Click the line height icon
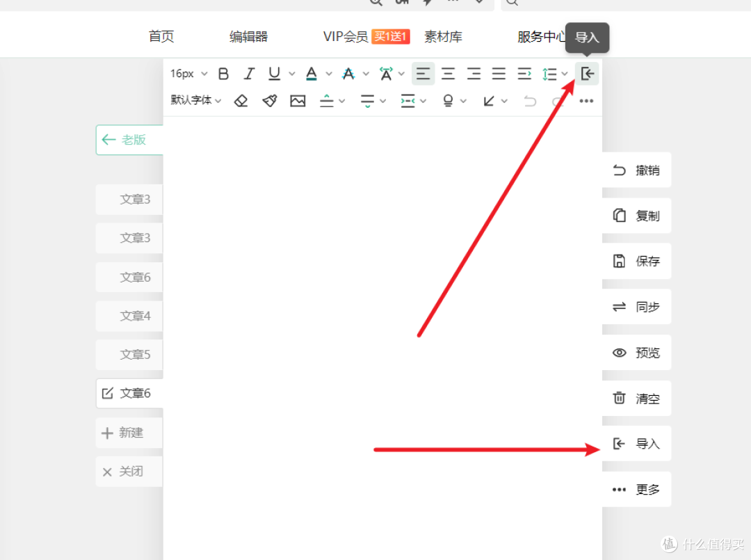The height and width of the screenshot is (560, 751). [549, 74]
